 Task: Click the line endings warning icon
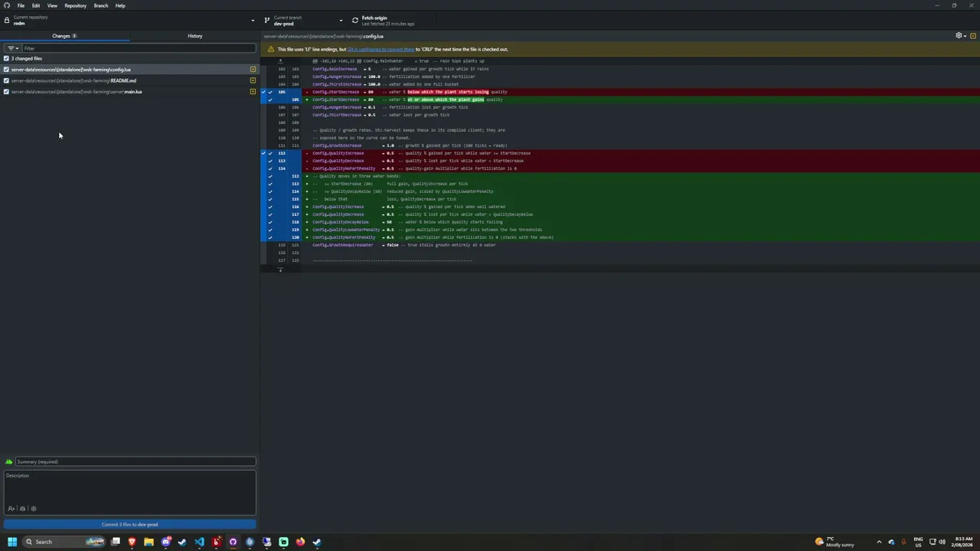(x=270, y=49)
